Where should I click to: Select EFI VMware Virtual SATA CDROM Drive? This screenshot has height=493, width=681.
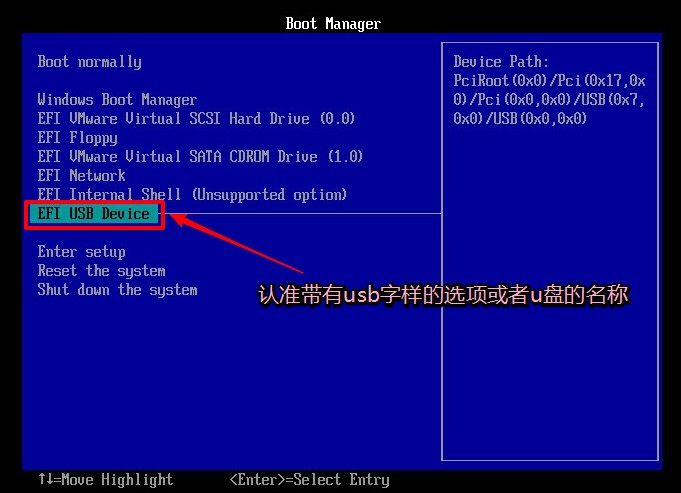[200, 157]
